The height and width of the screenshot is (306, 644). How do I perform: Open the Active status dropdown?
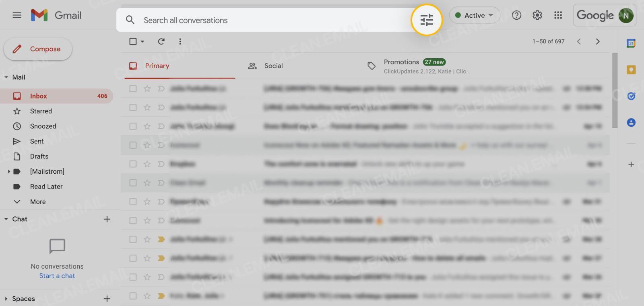pos(475,15)
